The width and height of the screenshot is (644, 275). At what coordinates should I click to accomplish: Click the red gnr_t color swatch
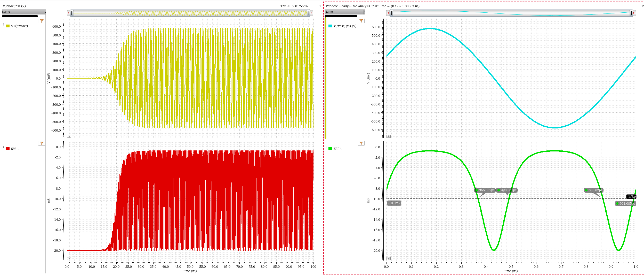(8, 148)
